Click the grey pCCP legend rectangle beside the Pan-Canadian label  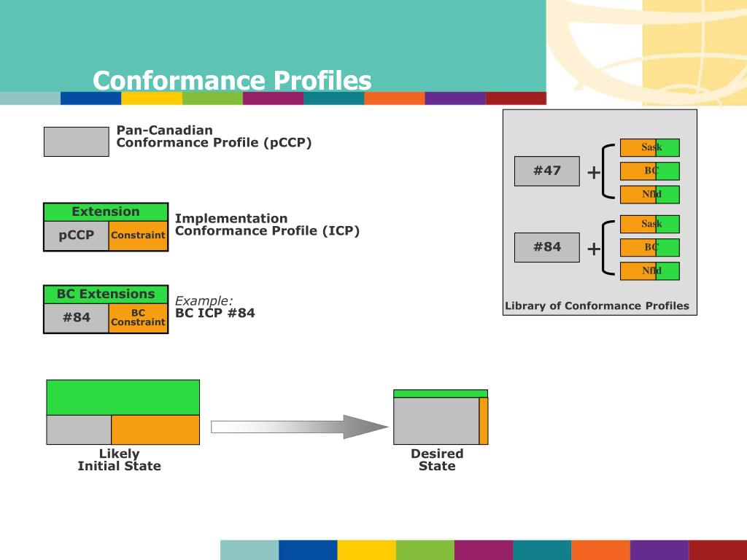tap(76, 141)
